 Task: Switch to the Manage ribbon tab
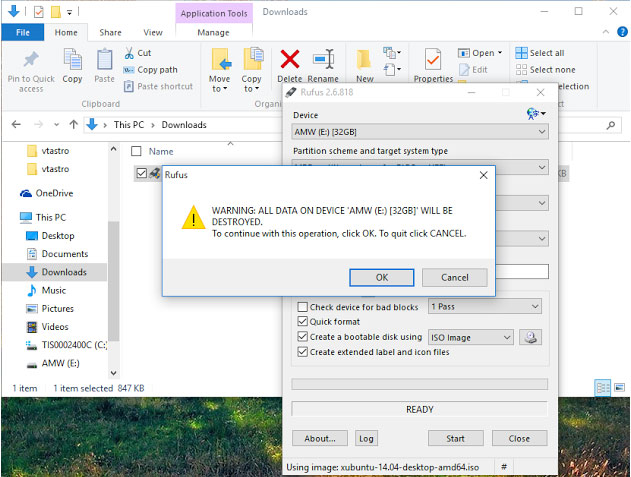(213, 33)
